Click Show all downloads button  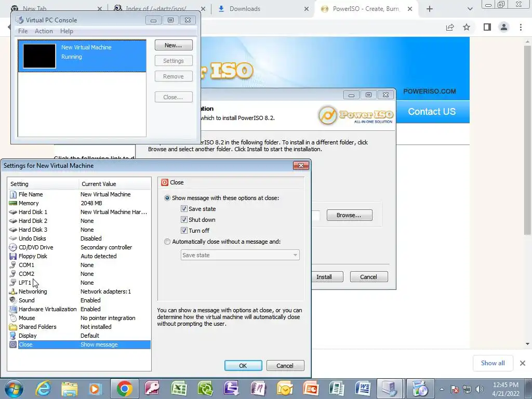tap(493, 363)
